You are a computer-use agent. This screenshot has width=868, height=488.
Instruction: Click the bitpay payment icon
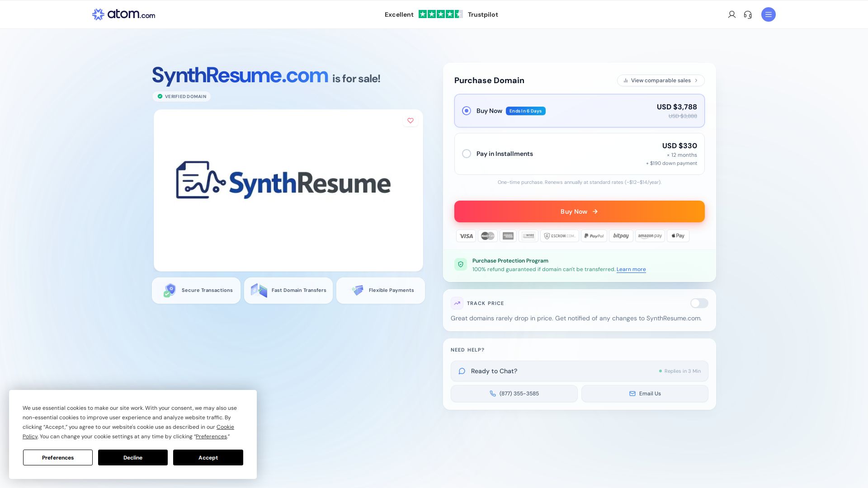pyautogui.click(x=621, y=236)
